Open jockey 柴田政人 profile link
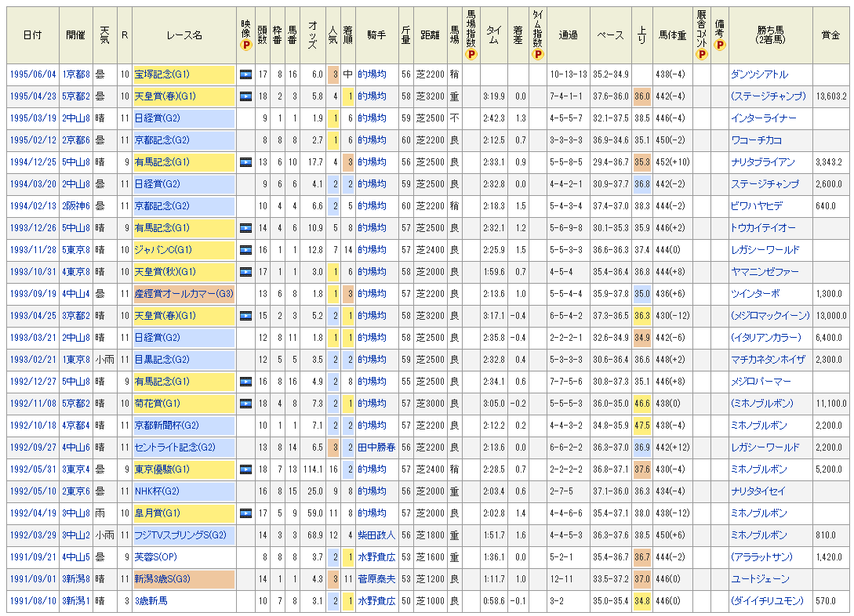 coord(376,535)
